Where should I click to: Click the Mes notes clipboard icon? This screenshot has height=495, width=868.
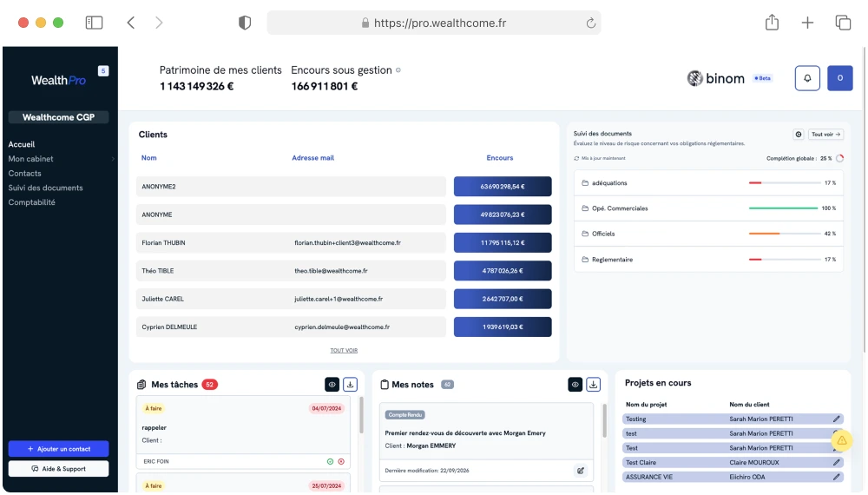coord(385,384)
